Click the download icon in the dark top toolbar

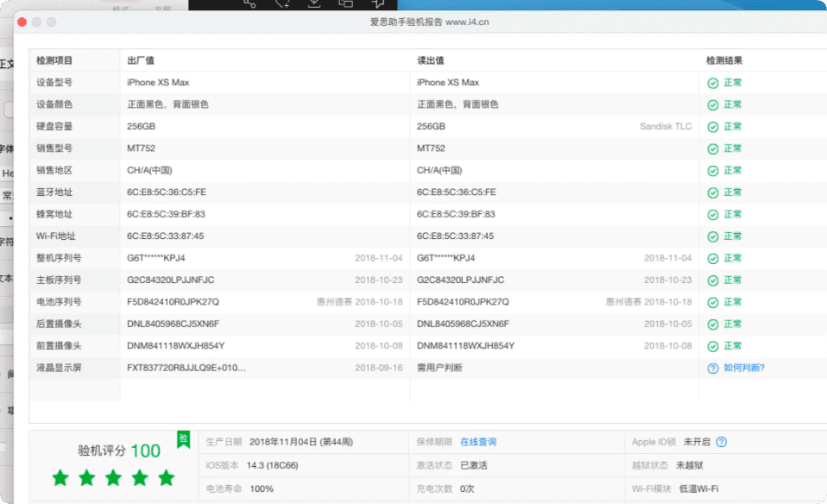(314, 3)
